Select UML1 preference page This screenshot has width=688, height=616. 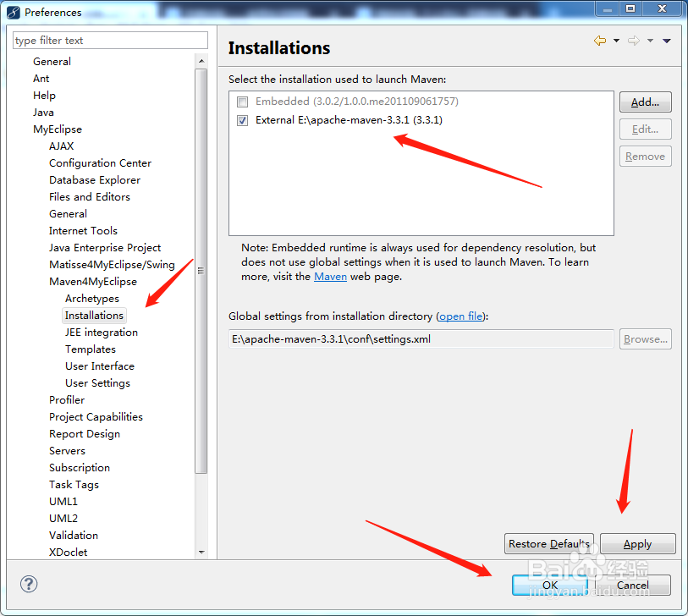63,502
